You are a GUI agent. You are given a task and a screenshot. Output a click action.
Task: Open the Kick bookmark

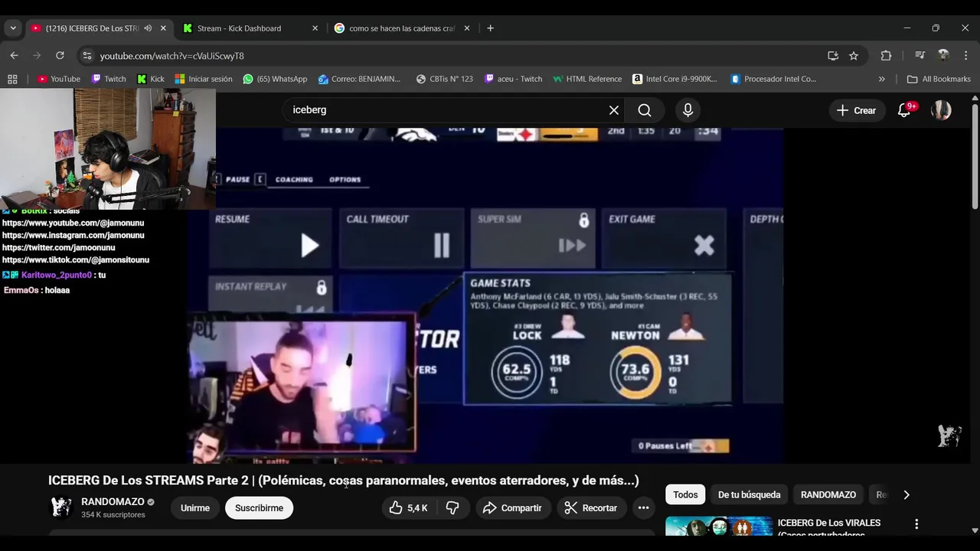[151, 79]
